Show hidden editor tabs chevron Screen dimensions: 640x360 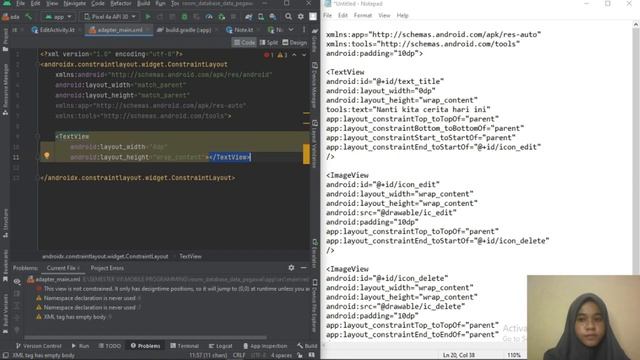point(291,29)
